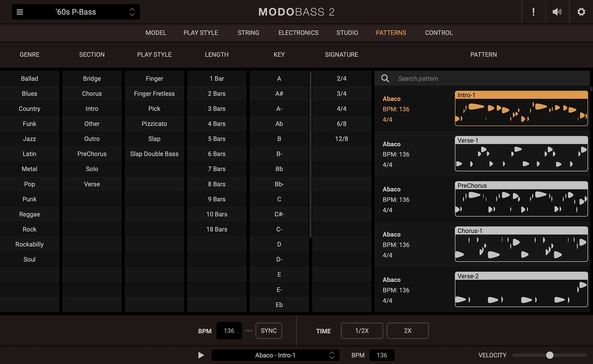Switch to the ELECTRONICS tab
Screen dimensions: 593x364
point(299,33)
